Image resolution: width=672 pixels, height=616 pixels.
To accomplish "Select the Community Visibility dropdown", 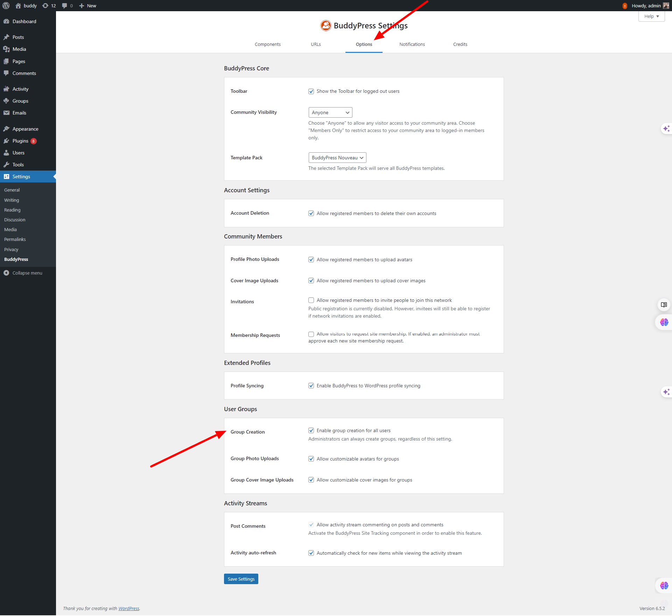I will click(x=329, y=112).
